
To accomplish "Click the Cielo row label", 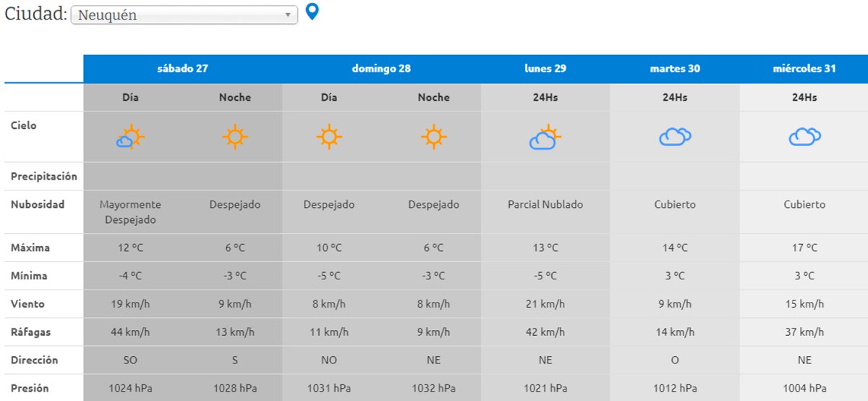I will [24, 125].
